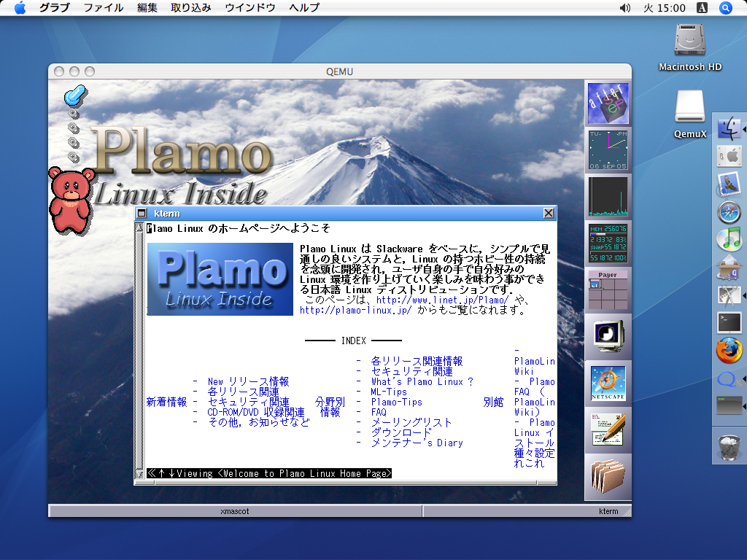Click the input method A icon
This screenshot has height=560, width=747.
click(702, 7)
